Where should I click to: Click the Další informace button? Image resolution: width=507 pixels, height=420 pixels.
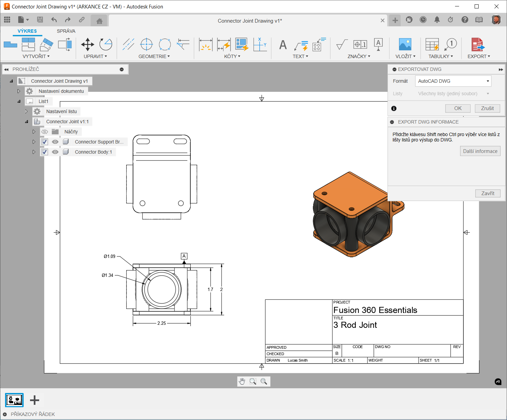coord(480,151)
